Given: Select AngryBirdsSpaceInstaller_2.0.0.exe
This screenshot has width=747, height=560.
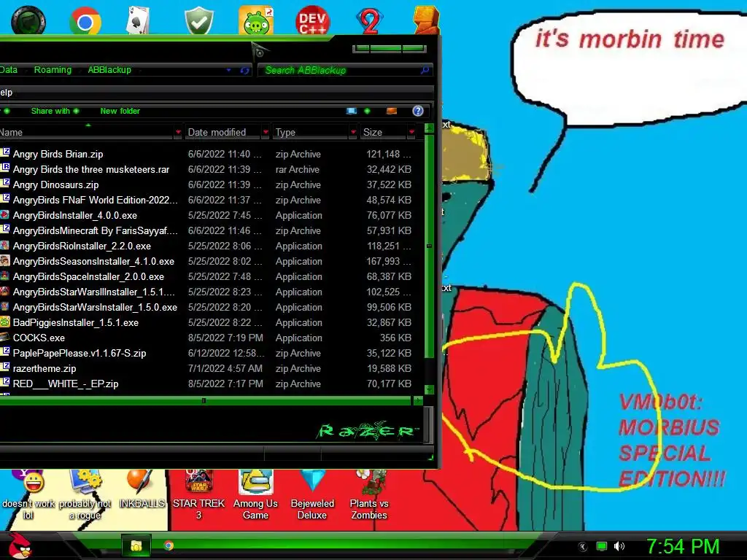Looking at the screenshot, I should click(88, 276).
